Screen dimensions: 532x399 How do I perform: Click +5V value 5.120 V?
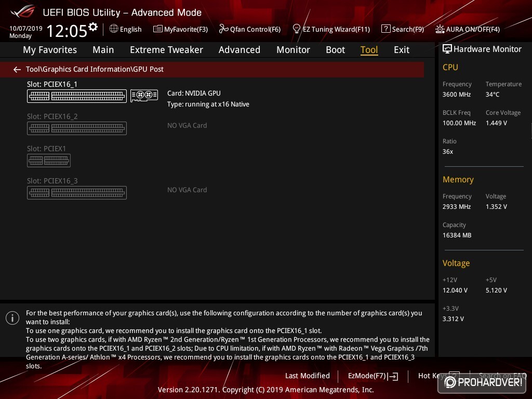pos(496,290)
